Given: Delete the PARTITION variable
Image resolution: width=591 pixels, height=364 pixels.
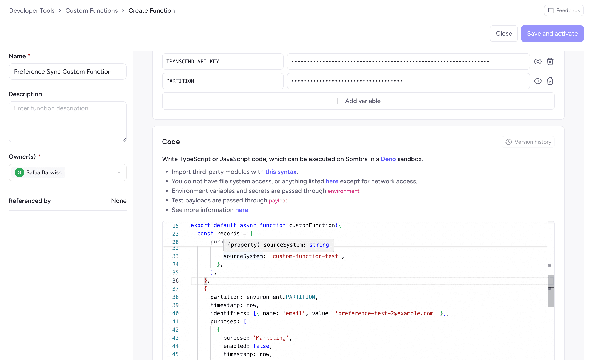Looking at the screenshot, I should pos(550,81).
